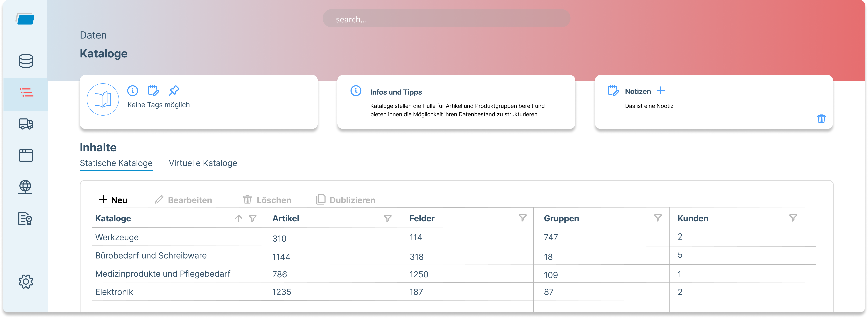This screenshot has width=868, height=318.
Task: Open the certificate document sidebar icon
Action: point(25,218)
